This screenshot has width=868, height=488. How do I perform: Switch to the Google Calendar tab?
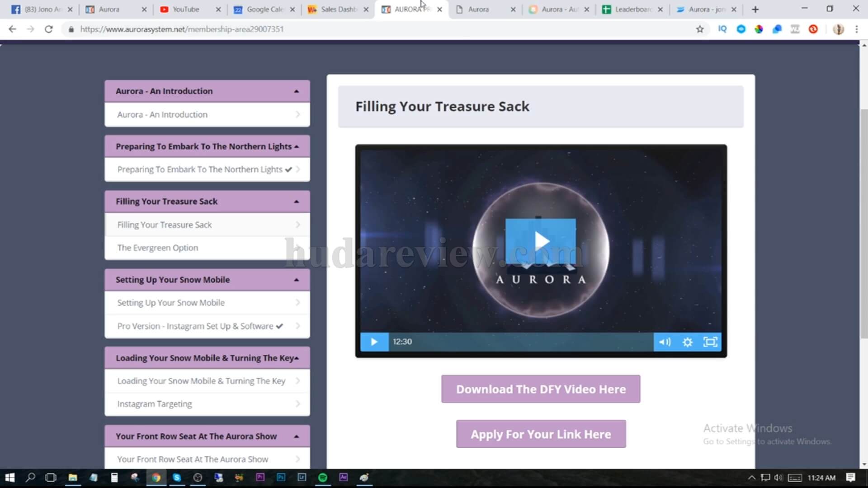[x=264, y=9]
